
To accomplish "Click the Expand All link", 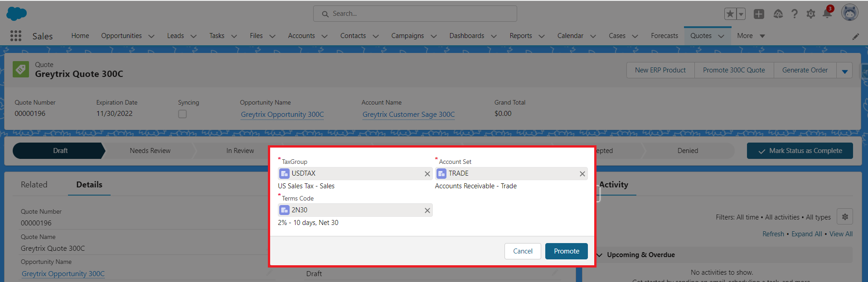I will pos(807,234).
